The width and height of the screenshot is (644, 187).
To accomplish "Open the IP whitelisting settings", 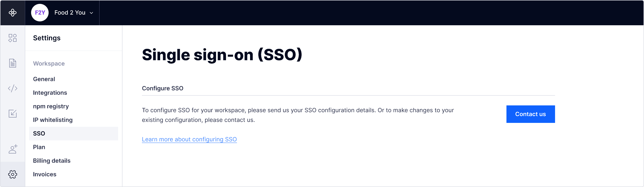I will (53, 120).
